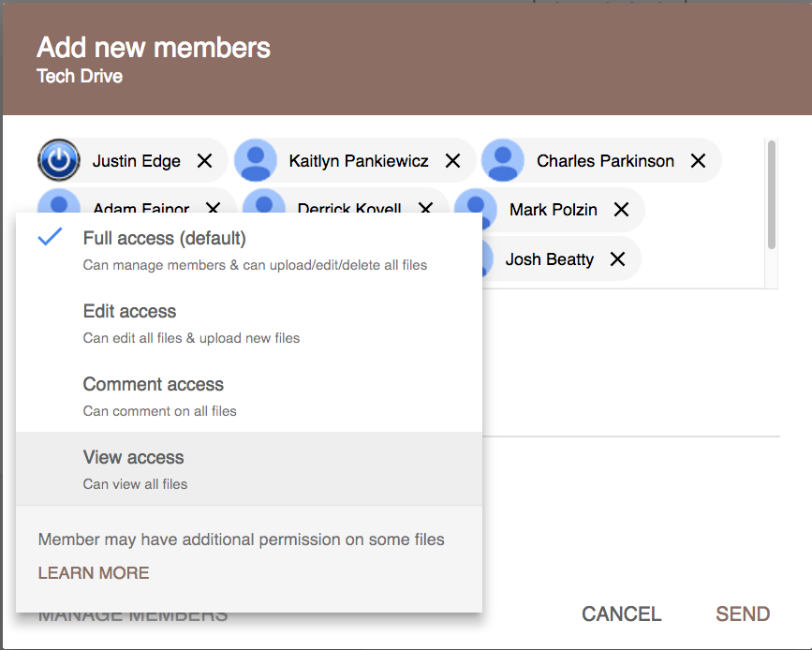The height and width of the screenshot is (650, 812).
Task: Remove Kaitlyn Pankiewicz from members list
Action: point(453,161)
